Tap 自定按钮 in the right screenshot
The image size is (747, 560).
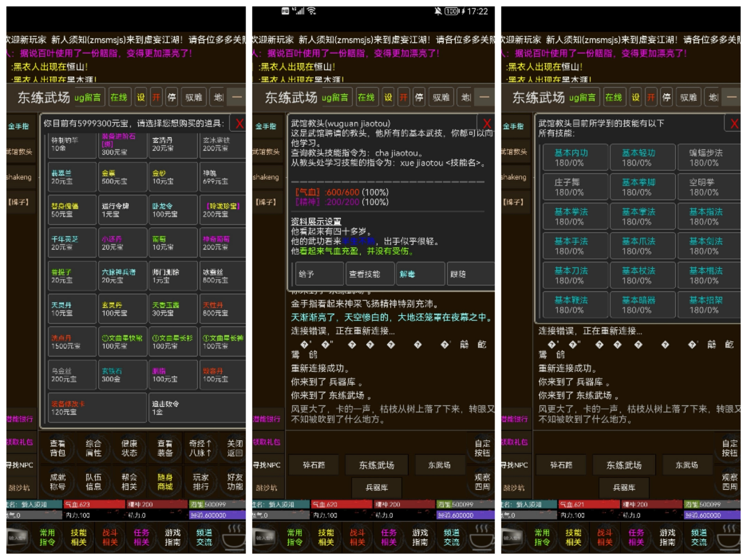click(x=730, y=448)
